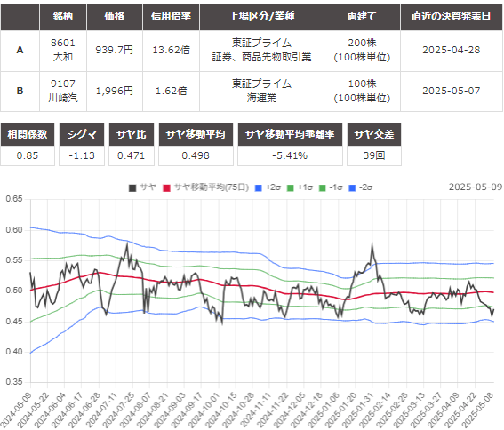Click the 13.62倍 margin ratio cell
Image resolution: width=504 pixels, height=430 pixels.
pyautogui.click(x=171, y=51)
